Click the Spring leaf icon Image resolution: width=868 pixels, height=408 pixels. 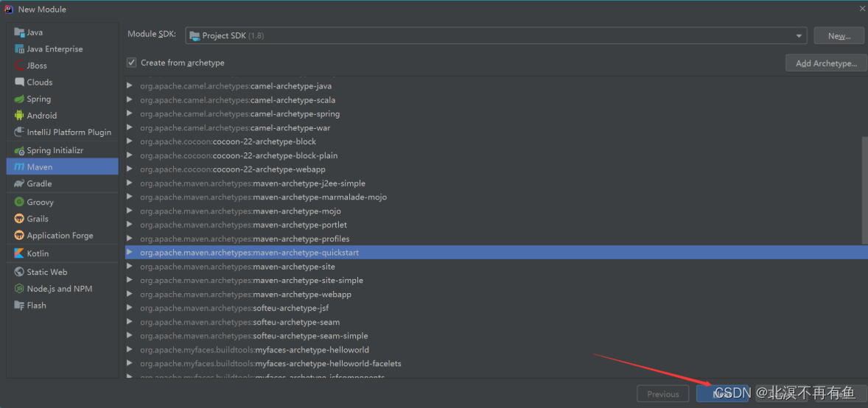tap(19, 99)
